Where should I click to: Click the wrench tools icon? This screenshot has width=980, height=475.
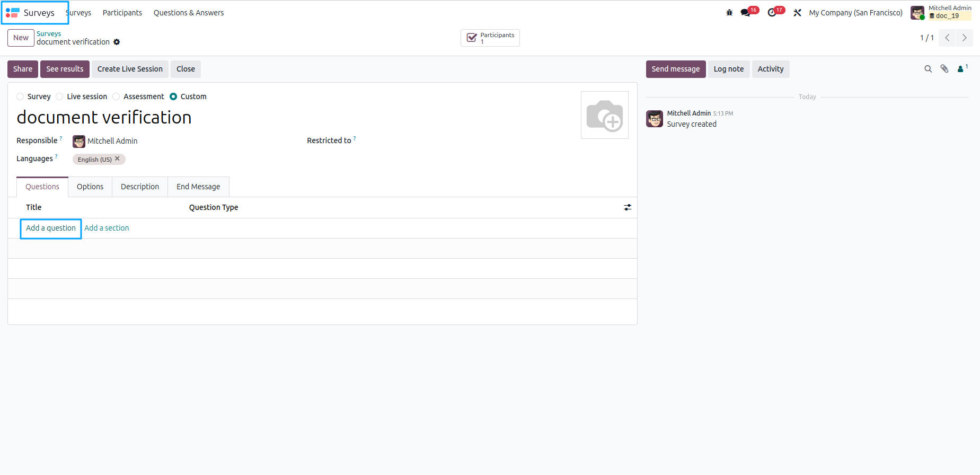pos(797,13)
